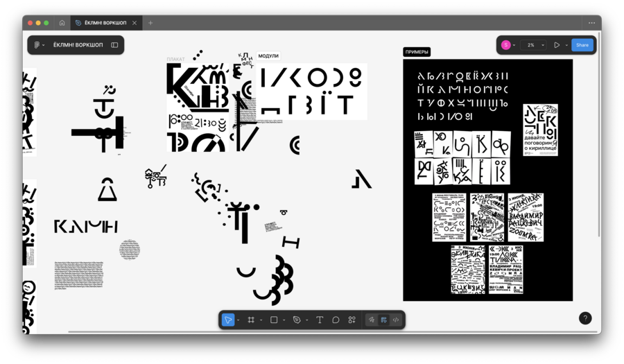This screenshot has height=364, width=624.
Task: Select the Comment tool
Action: [336, 320]
